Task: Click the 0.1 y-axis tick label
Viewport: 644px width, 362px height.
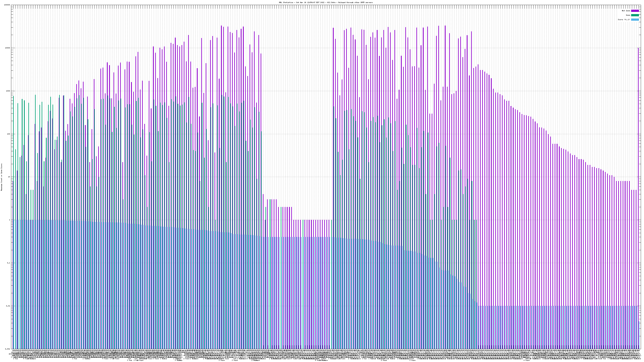Action: [x=8, y=263]
